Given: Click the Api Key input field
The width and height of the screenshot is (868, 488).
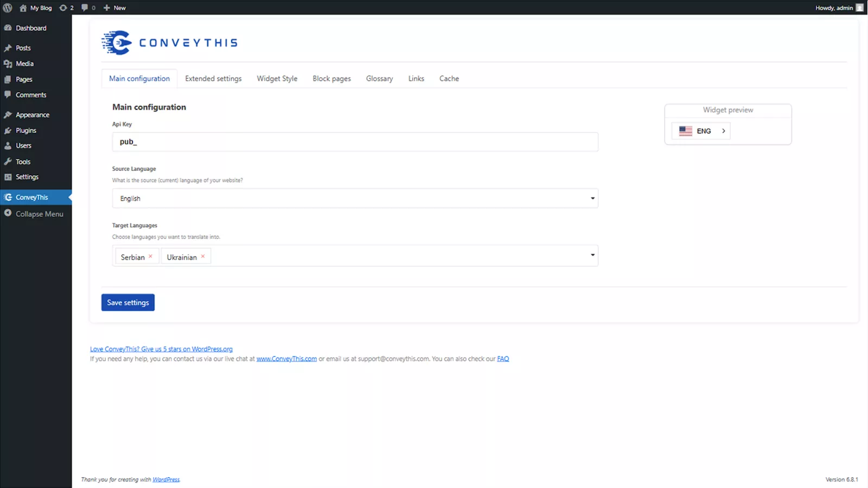Looking at the screenshot, I should pyautogui.click(x=355, y=142).
